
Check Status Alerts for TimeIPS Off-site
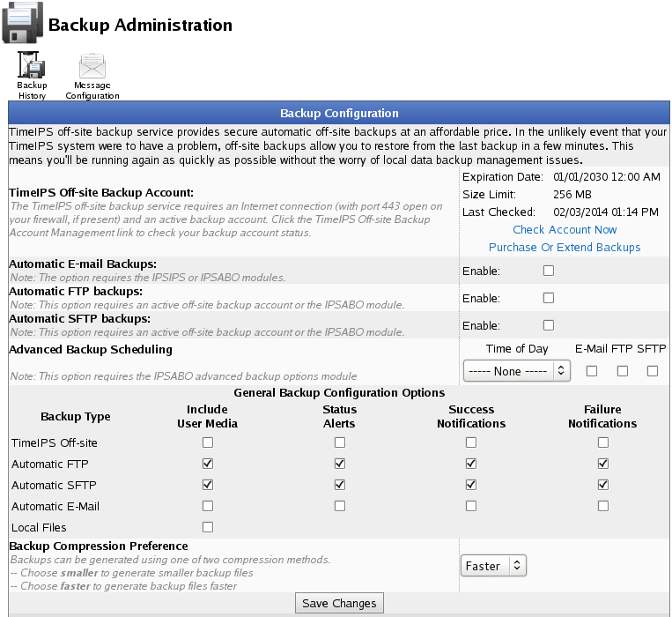(340, 442)
